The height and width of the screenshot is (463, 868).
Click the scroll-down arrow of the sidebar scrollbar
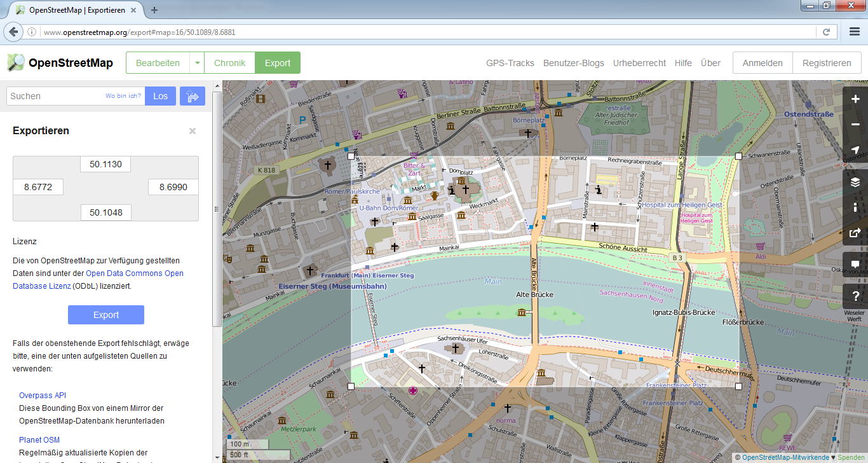point(217,458)
